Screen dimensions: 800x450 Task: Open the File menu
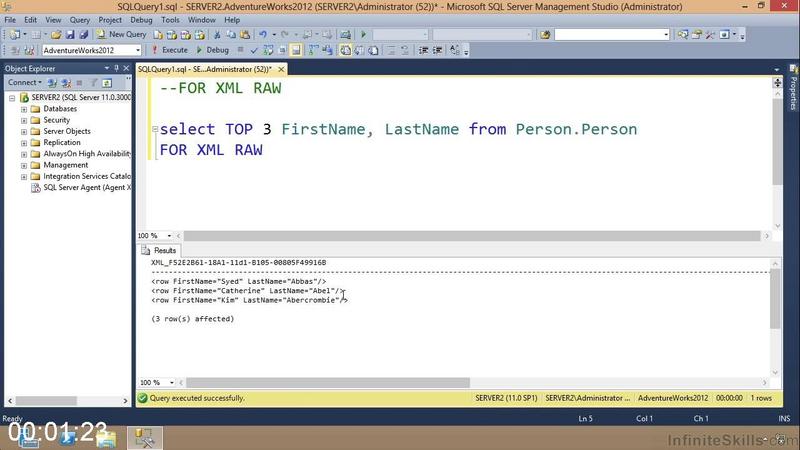(x=10, y=20)
